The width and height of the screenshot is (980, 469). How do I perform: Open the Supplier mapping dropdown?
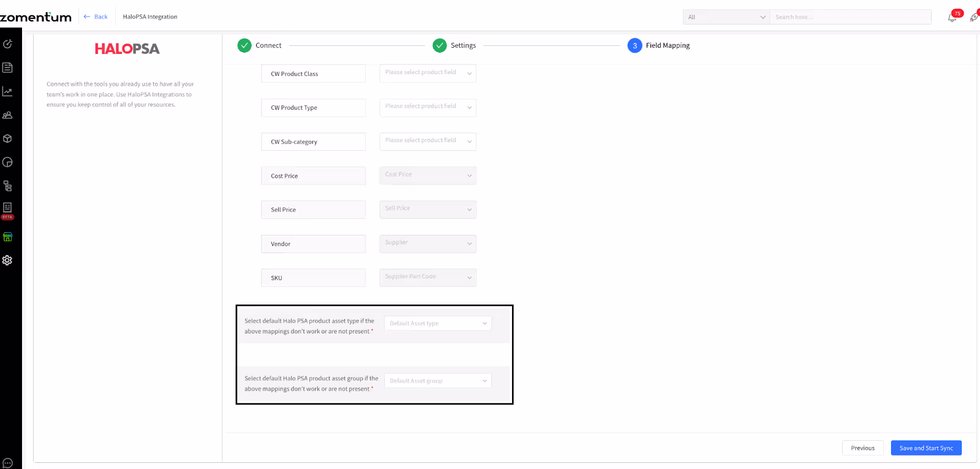click(428, 243)
